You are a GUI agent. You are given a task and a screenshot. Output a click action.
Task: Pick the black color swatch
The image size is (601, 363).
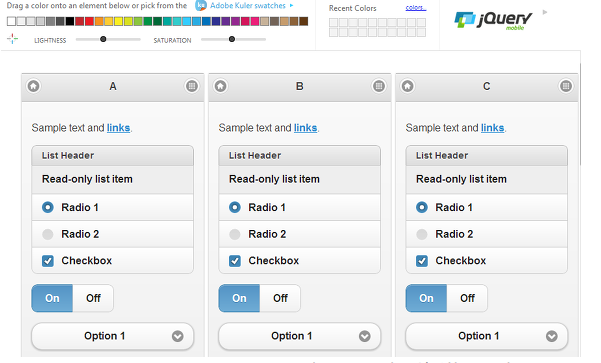coord(70,21)
